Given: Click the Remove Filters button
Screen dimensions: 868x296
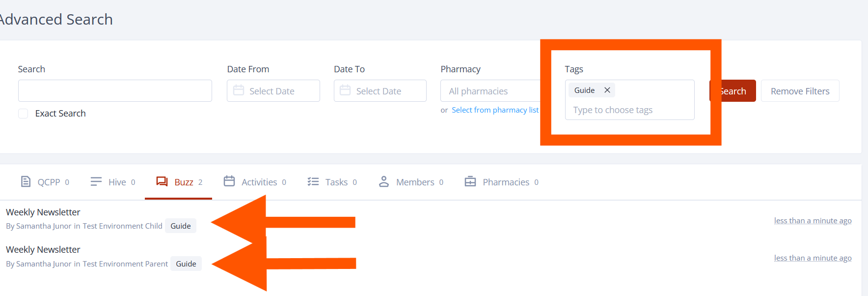Looking at the screenshot, I should pos(800,91).
